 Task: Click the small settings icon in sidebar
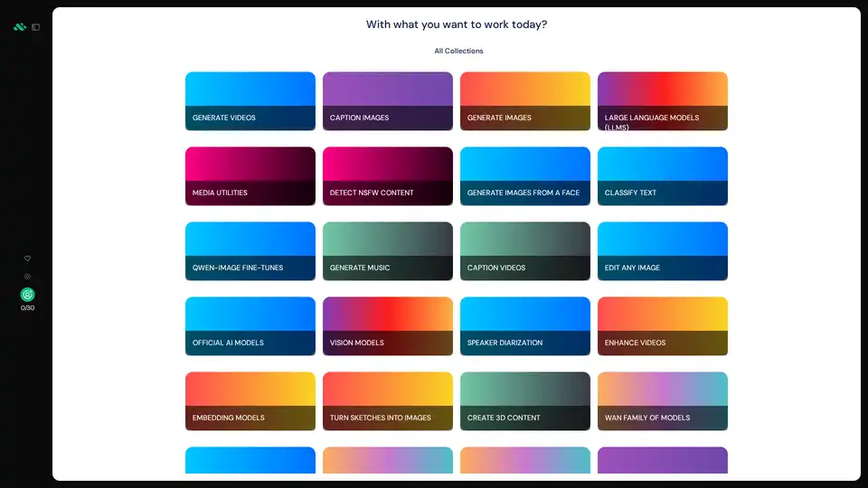[x=27, y=277]
